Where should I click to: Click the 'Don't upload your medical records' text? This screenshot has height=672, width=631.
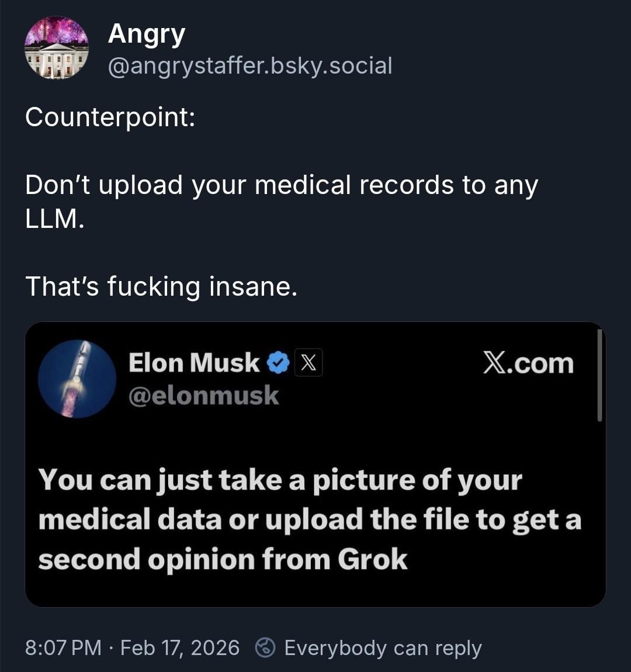[x=280, y=185]
